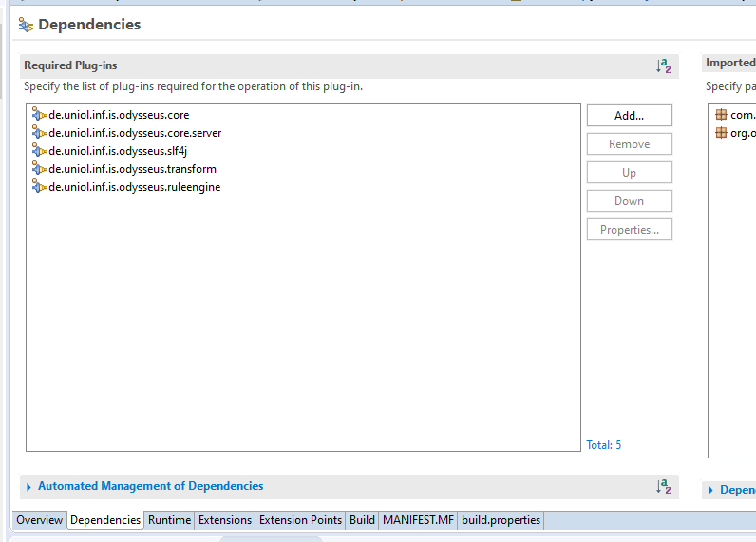Open the Overview tab
Screen dimensions: 756x542
click(x=39, y=520)
